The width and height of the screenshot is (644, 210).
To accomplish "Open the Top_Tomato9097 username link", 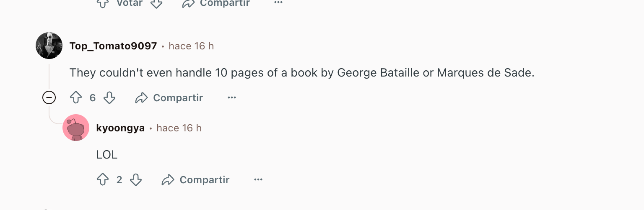I will point(113,46).
